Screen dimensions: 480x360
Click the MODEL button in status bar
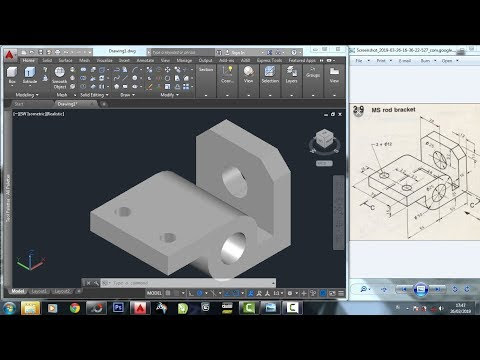(x=154, y=293)
